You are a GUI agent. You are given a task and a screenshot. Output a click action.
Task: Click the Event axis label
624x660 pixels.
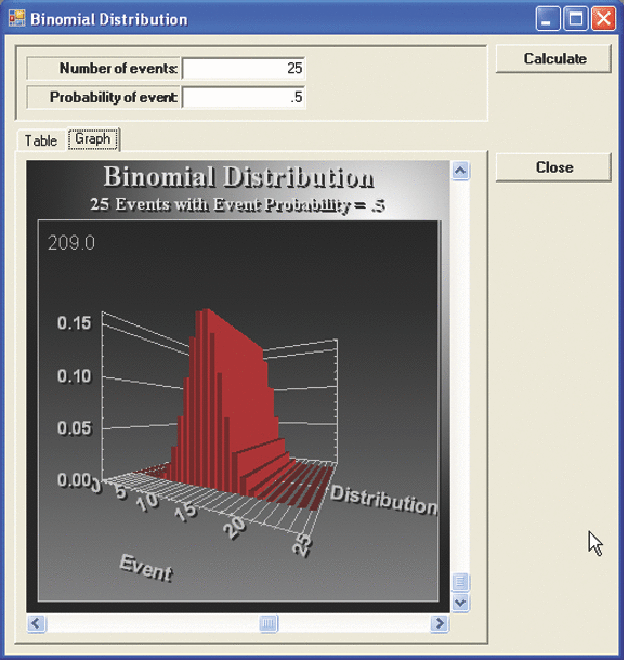[x=146, y=567]
